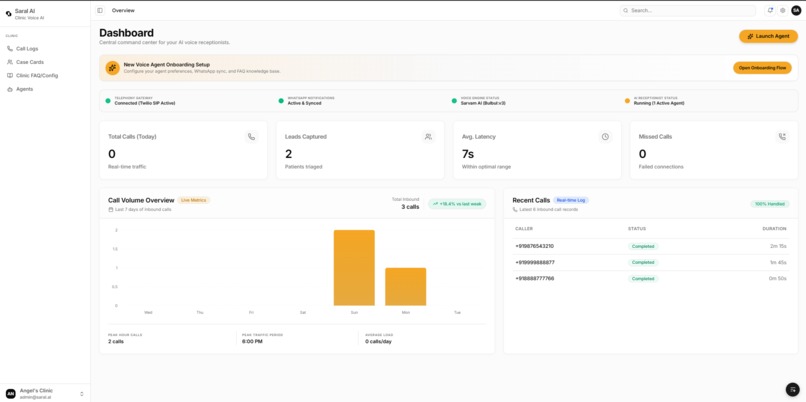Click the 7s Avg. Latency value

[x=468, y=153]
